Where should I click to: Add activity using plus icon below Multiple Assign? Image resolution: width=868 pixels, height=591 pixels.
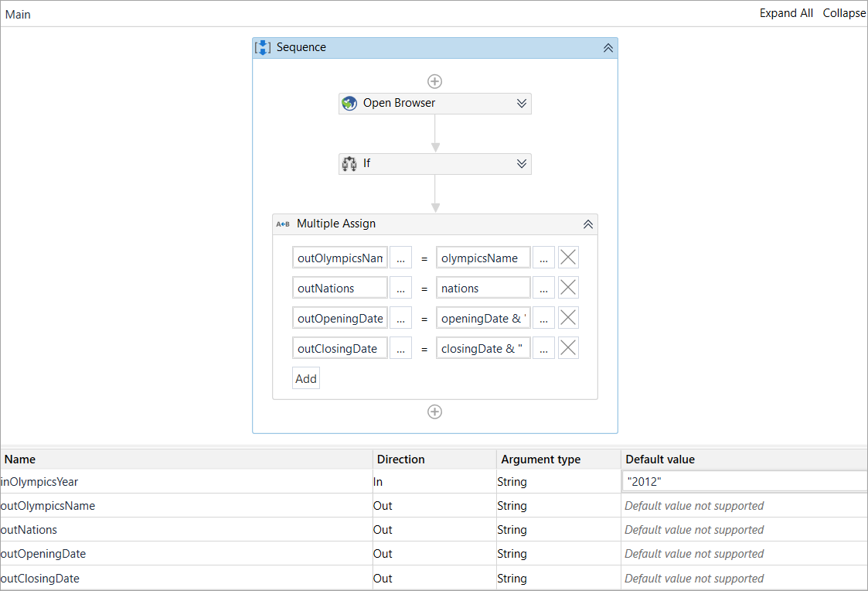(434, 412)
